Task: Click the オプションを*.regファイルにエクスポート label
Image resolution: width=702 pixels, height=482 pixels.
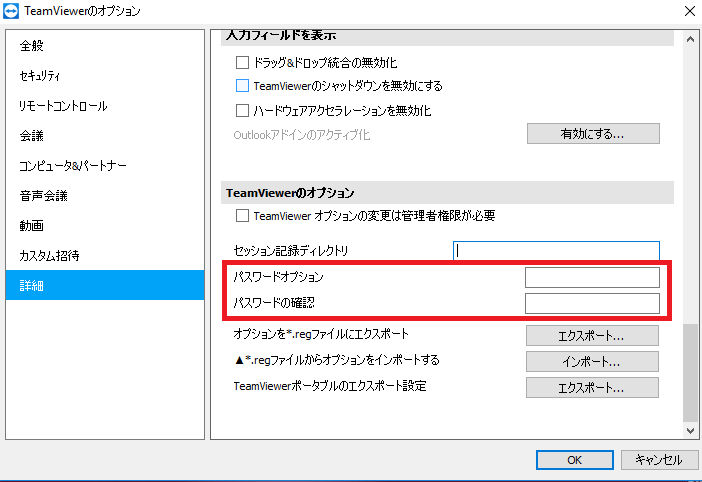Action: (321, 334)
